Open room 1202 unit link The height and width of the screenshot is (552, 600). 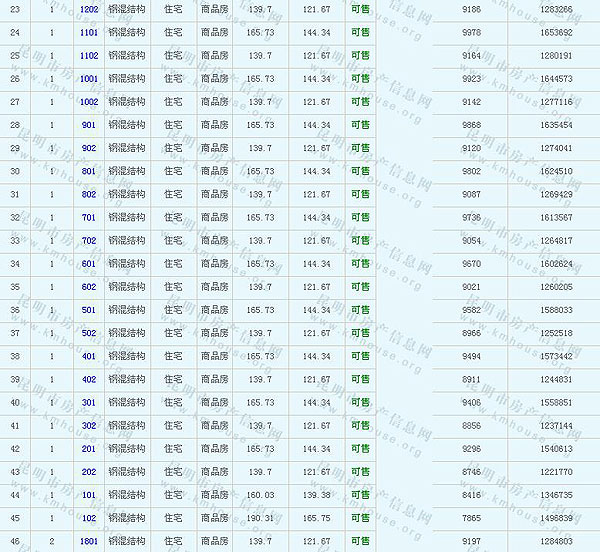89,9
